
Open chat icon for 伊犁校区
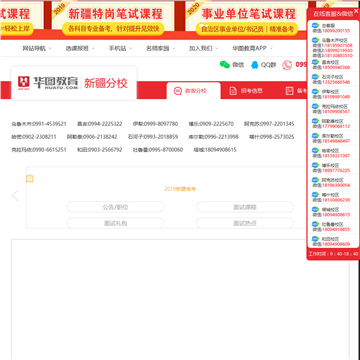315,91
